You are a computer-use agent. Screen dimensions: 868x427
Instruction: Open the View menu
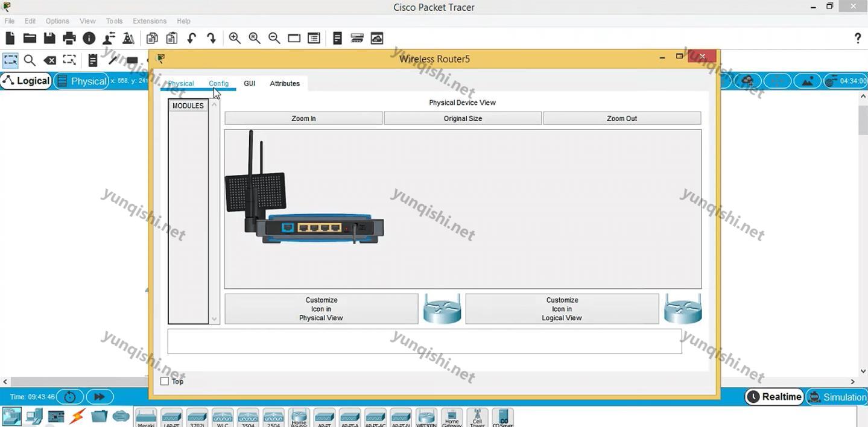click(x=87, y=21)
